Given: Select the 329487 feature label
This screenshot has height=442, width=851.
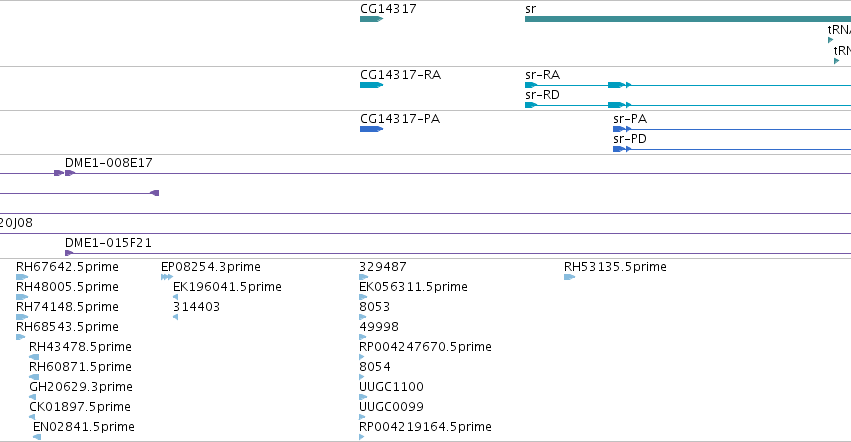Looking at the screenshot, I should click(383, 267).
